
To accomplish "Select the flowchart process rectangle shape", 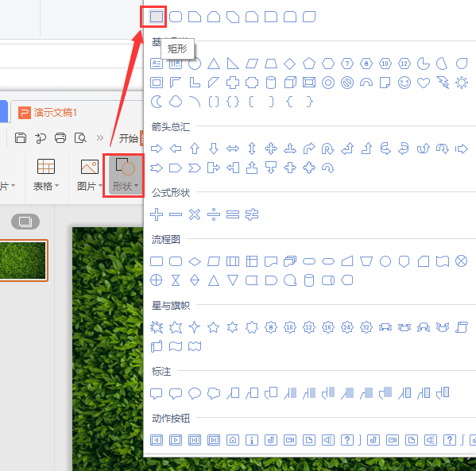I will click(157, 261).
